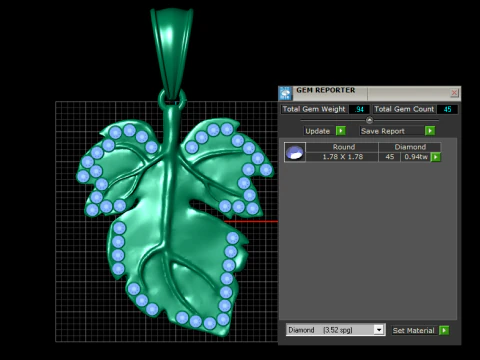
Task: Collapse the panel using the round arrow handle
Action: click(369, 120)
